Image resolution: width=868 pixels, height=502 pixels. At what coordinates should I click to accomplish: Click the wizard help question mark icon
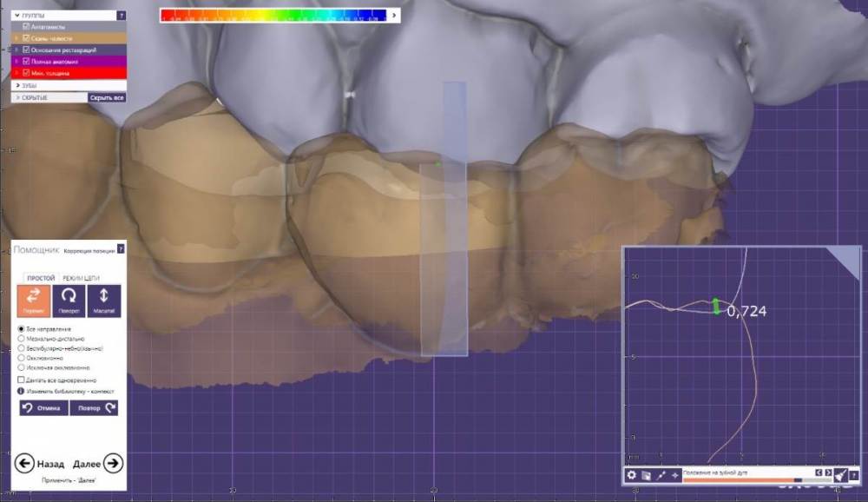121,249
